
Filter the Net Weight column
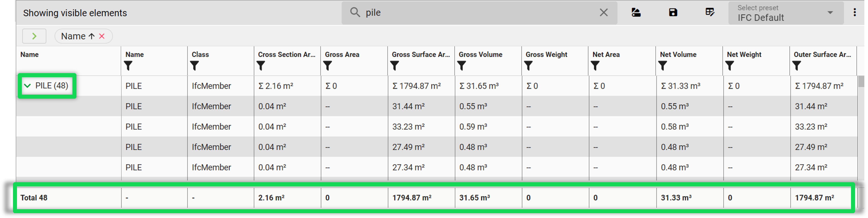pyautogui.click(x=730, y=66)
